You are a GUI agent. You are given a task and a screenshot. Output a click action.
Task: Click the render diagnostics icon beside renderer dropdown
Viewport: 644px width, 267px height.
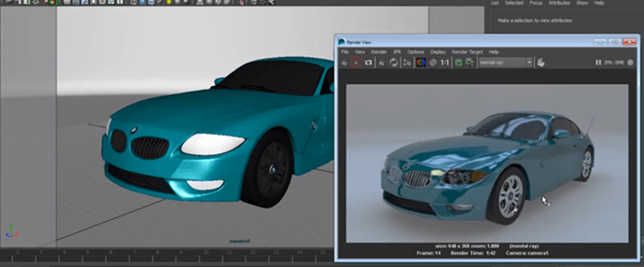coord(541,62)
